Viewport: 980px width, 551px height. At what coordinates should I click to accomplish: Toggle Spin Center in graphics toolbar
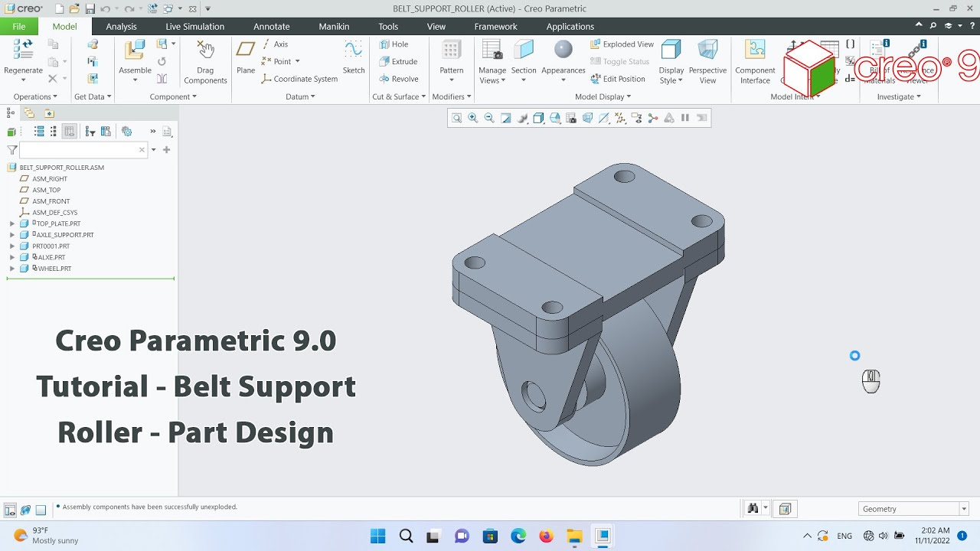pos(653,118)
